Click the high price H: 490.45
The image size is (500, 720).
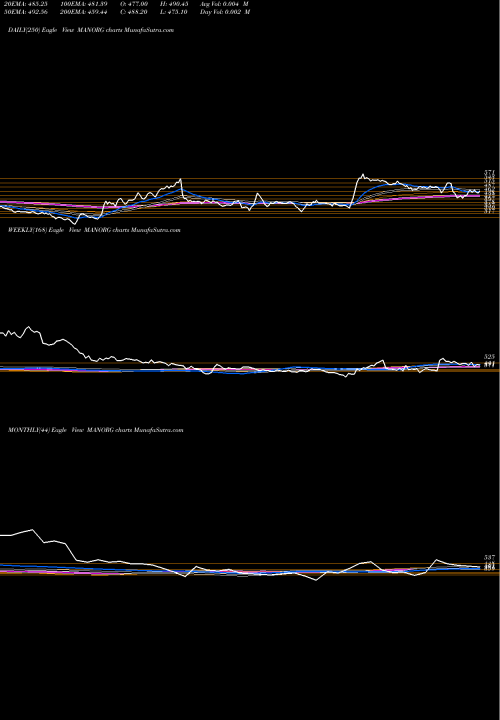coord(174,4)
